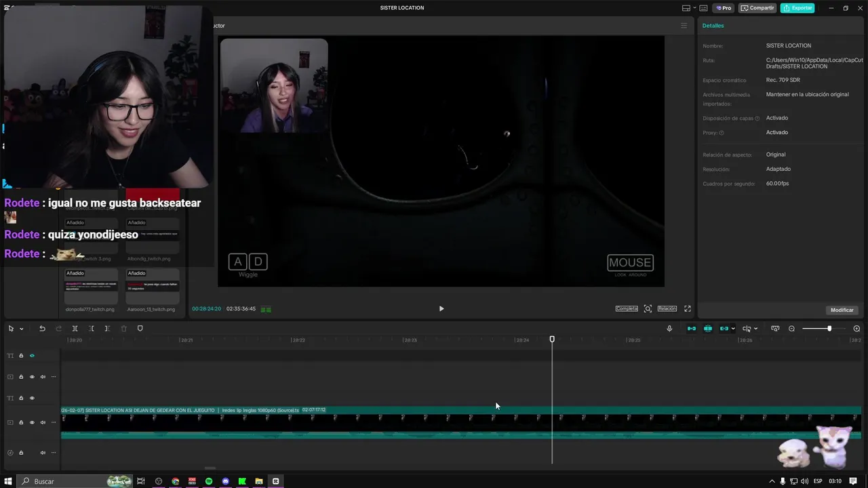Open layout selector icon in title bar

click(686, 8)
